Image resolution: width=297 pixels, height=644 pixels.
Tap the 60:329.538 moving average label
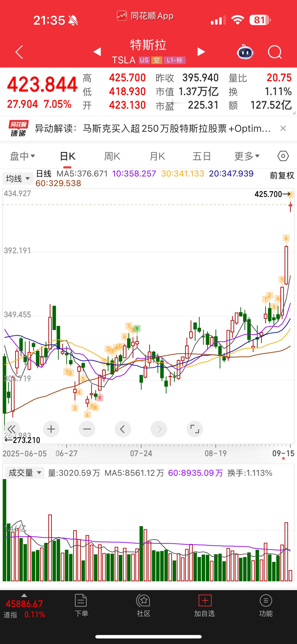[58, 183]
